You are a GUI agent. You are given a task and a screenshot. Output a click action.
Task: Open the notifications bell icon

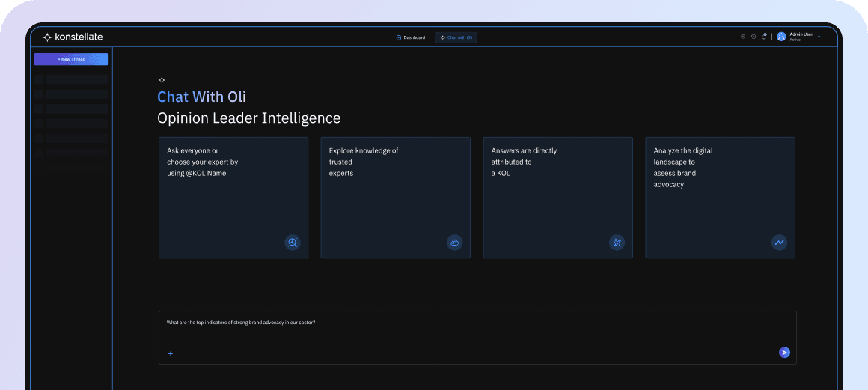click(x=764, y=37)
